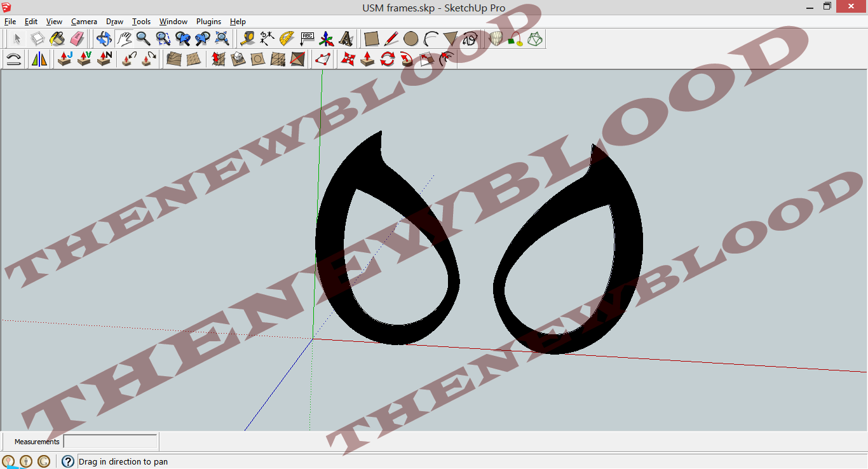Click the Vector Push Pull V icon
Image resolution: width=868 pixels, height=469 pixels.
pyautogui.click(x=85, y=59)
